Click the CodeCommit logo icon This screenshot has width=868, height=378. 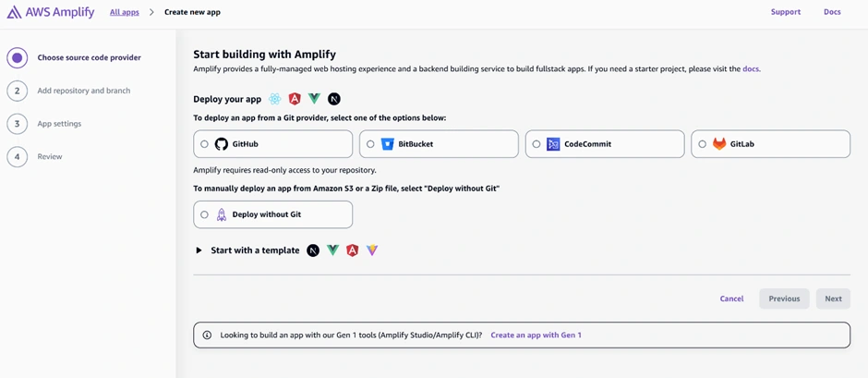[x=553, y=144]
